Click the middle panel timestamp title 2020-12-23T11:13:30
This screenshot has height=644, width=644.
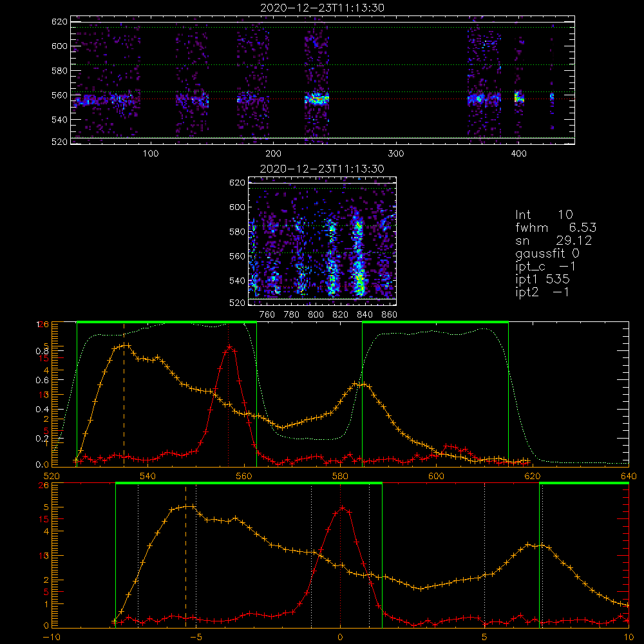322,169
